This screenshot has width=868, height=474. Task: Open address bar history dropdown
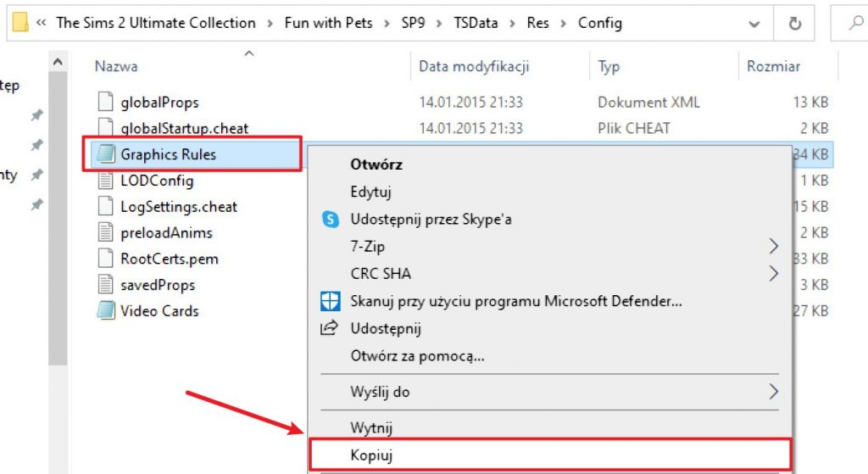point(754,24)
